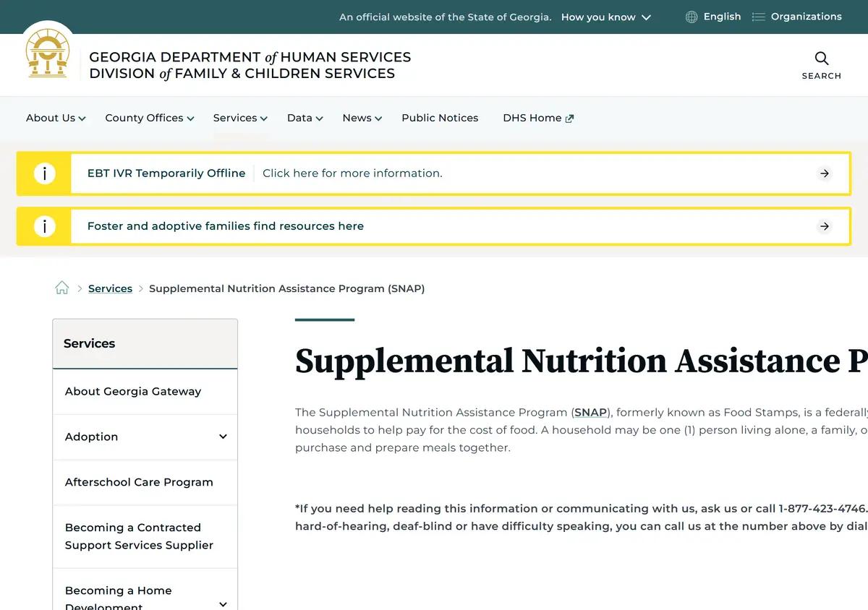The height and width of the screenshot is (610, 868).
Task: Expand Becoming a Home Development section
Action: coord(223,604)
